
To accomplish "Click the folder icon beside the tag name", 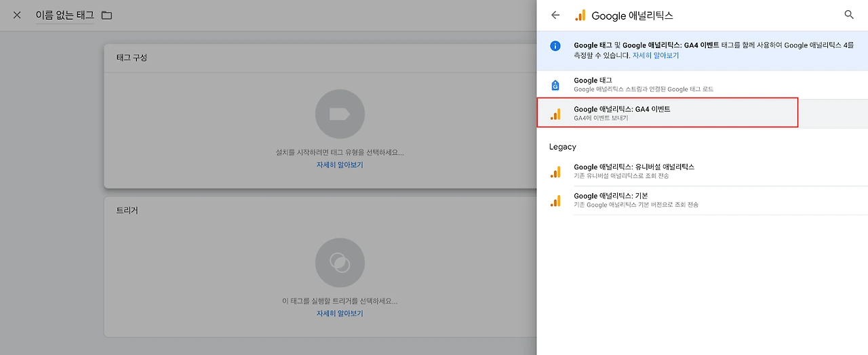I will click(106, 15).
